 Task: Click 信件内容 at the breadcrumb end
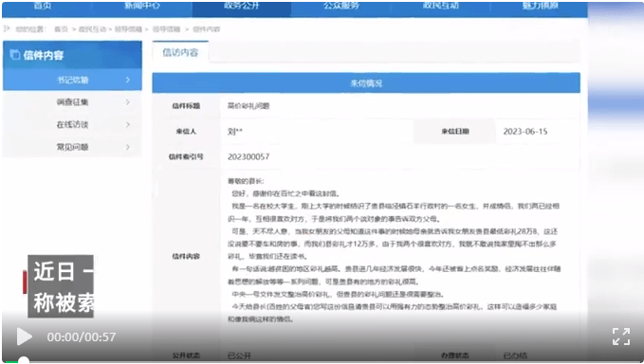point(206,29)
